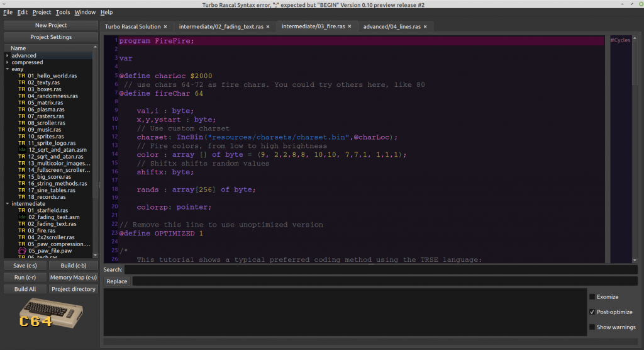The image size is (644, 350).
Task: Toggle the Show warnings checkbox
Action: (x=592, y=327)
